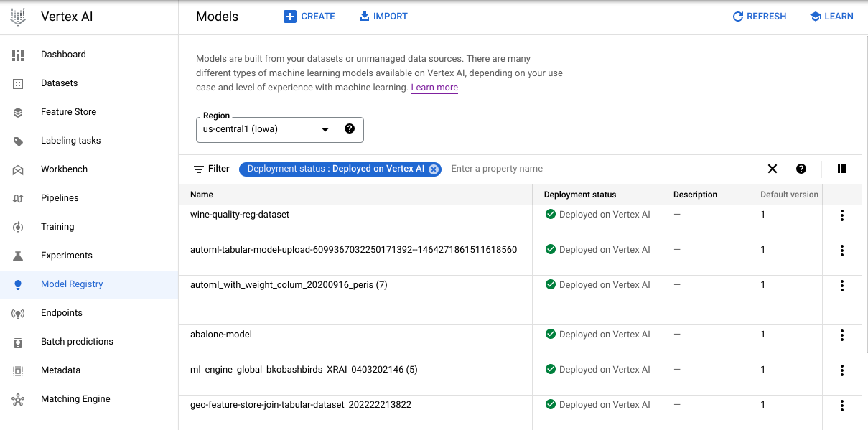Open the Dashboard sidebar icon
Viewport: 868px width, 430px height.
(x=18, y=55)
